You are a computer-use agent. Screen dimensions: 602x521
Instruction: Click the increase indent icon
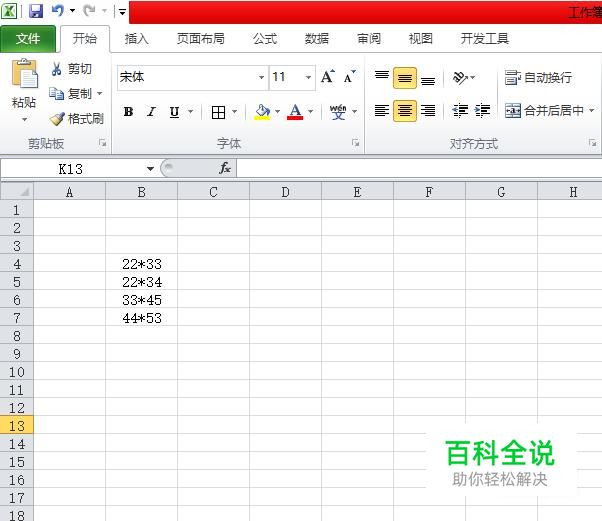tap(482, 111)
